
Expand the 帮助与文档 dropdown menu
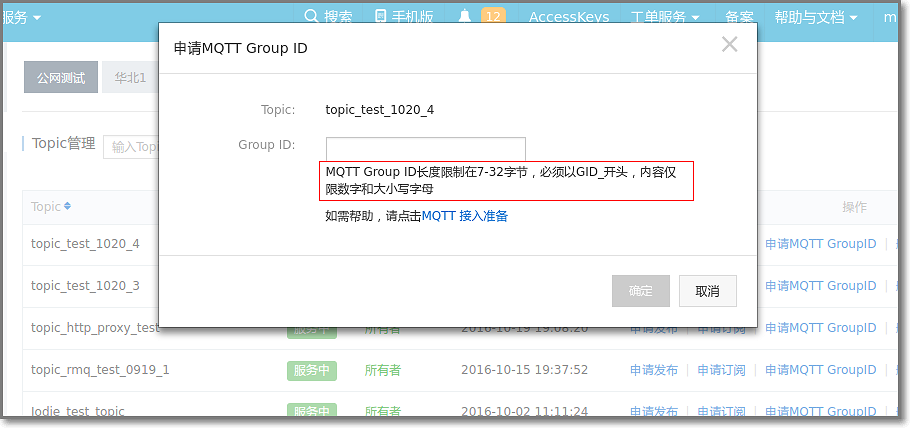[816, 17]
